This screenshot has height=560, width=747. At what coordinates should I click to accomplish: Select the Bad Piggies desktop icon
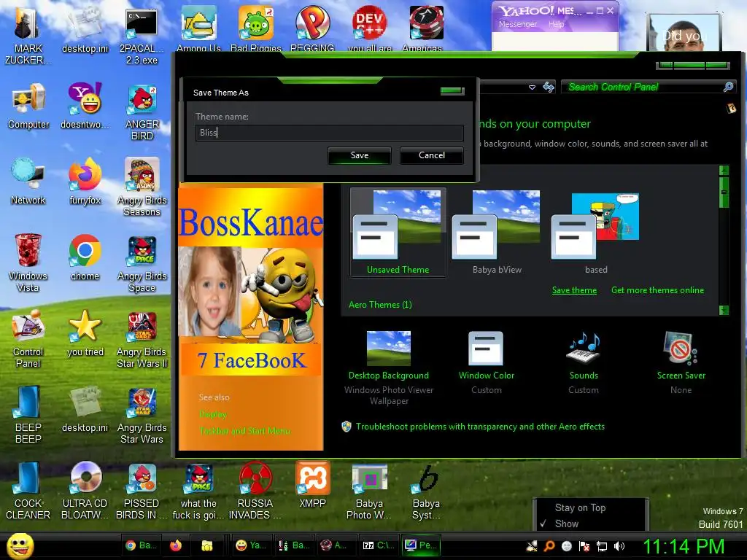click(256, 28)
